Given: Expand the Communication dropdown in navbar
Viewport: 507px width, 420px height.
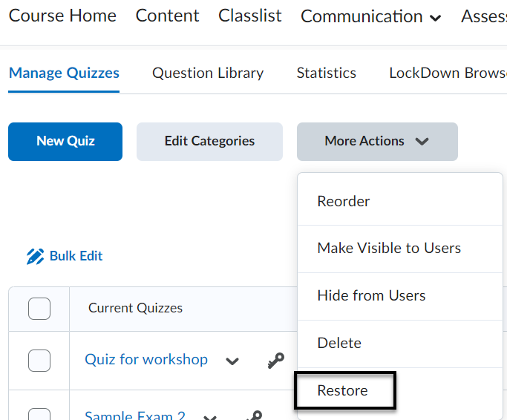Looking at the screenshot, I should point(370,16).
